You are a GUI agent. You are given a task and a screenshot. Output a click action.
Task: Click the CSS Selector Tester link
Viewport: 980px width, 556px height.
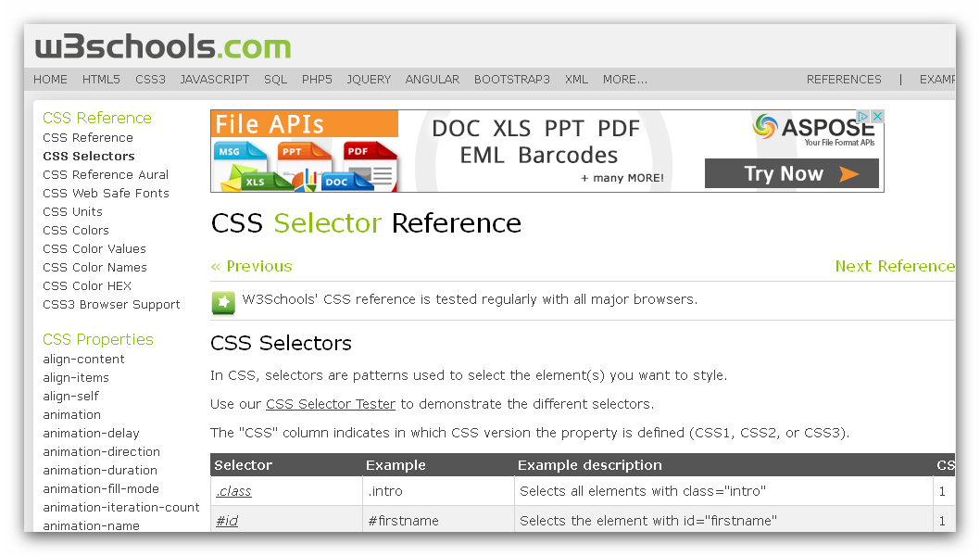pos(331,404)
